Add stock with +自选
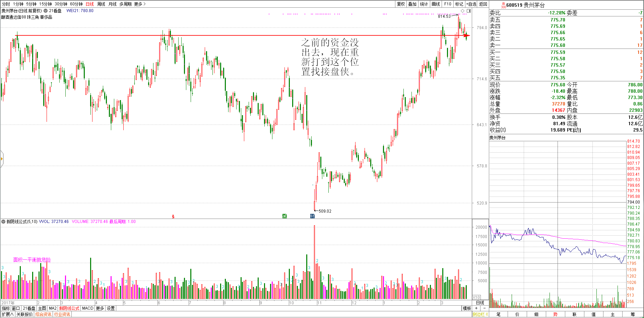 (471, 4)
